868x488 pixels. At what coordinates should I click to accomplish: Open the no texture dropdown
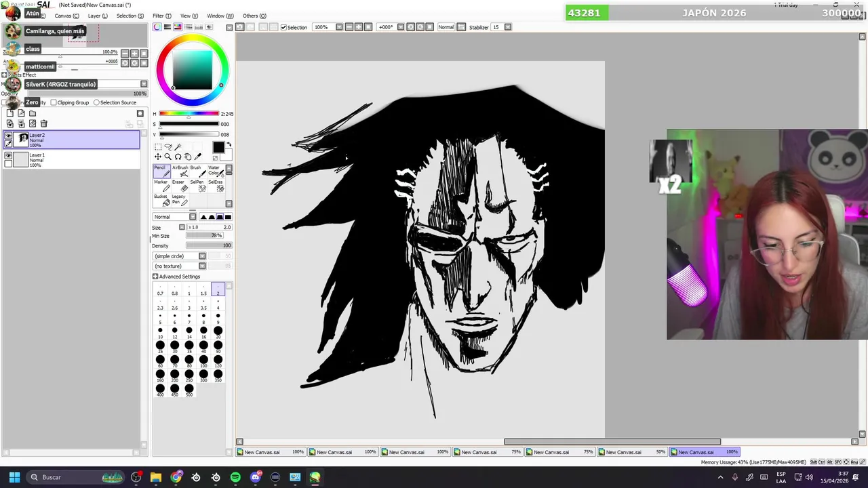[x=202, y=266]
